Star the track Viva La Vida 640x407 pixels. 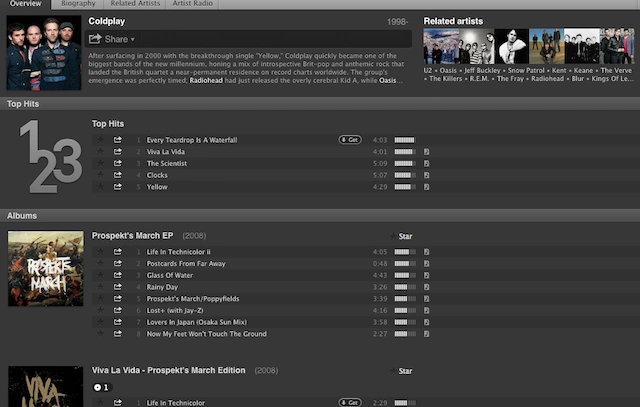[100, 151]
